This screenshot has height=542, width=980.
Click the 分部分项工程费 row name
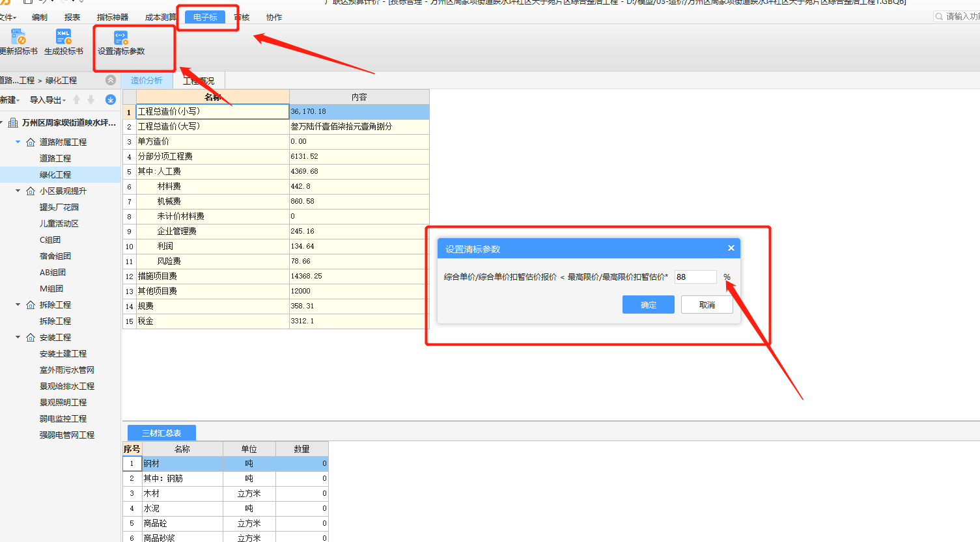coord(212,156)
